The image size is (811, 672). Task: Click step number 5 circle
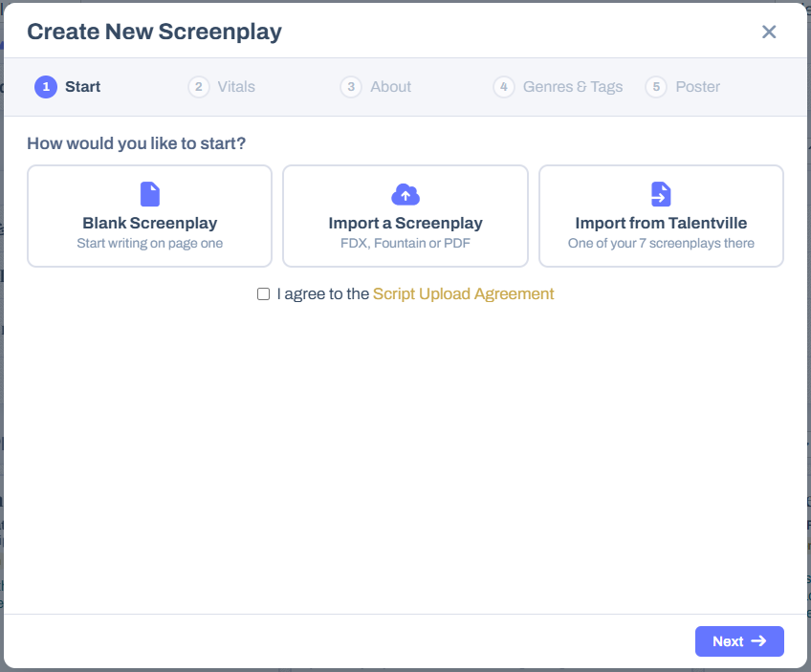click(x=656, y=87)
